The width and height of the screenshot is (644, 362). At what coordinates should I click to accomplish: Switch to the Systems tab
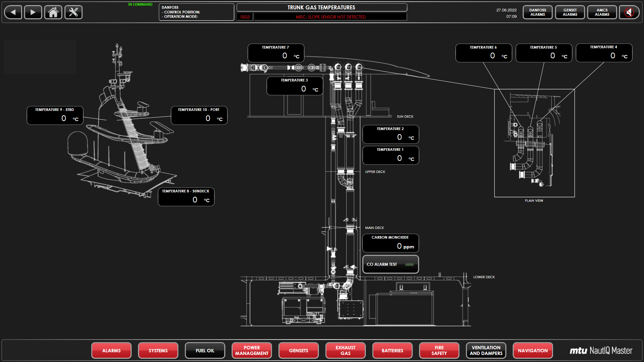(x=158, y=351)
